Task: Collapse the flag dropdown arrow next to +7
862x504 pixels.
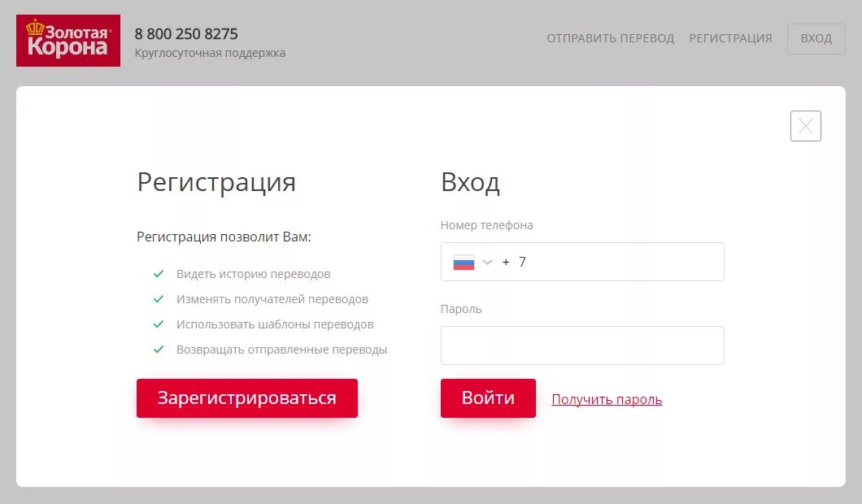Action: [x=487, y=261]
